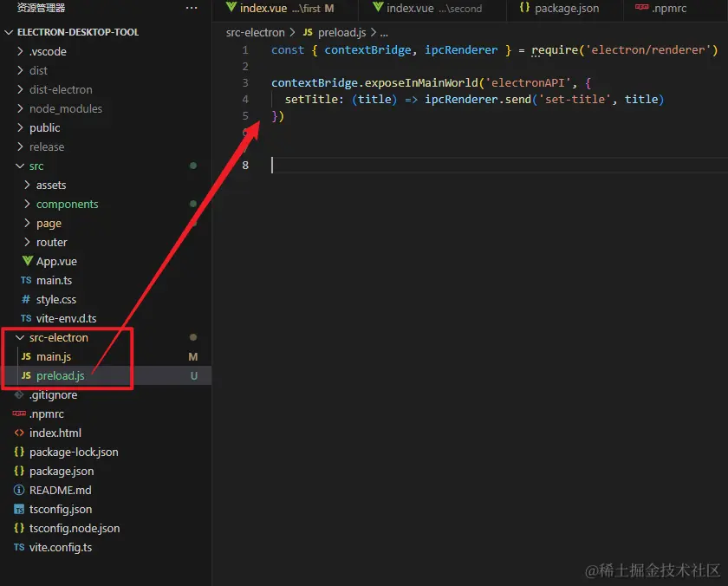Open main.js in src-electron
The width and height of the screenshot is (728, 586).
(54, 356)
